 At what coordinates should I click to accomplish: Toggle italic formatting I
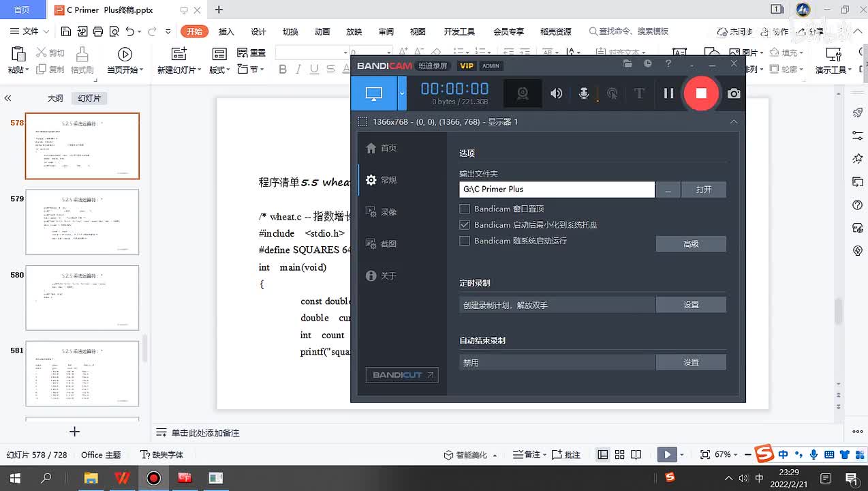(299, 70)
